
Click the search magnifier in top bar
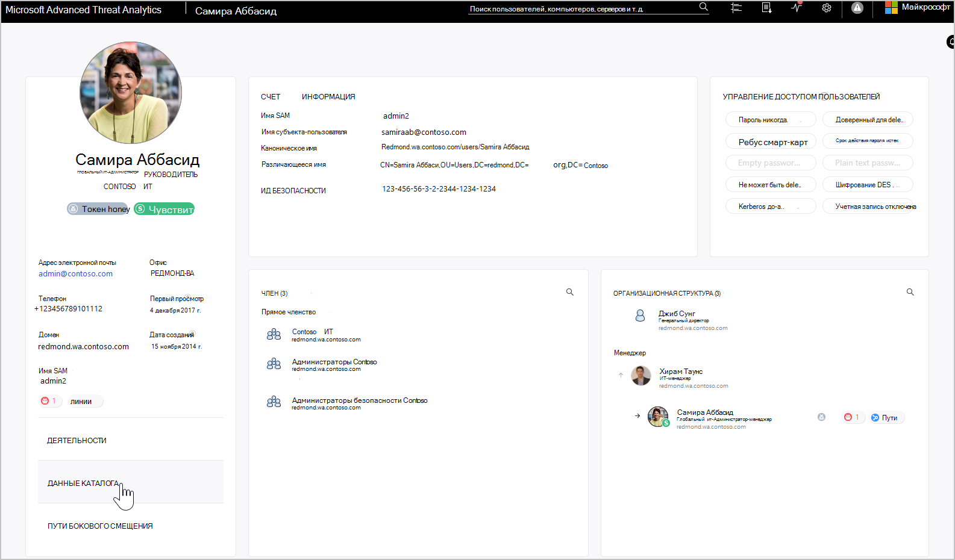click(703, 7)
